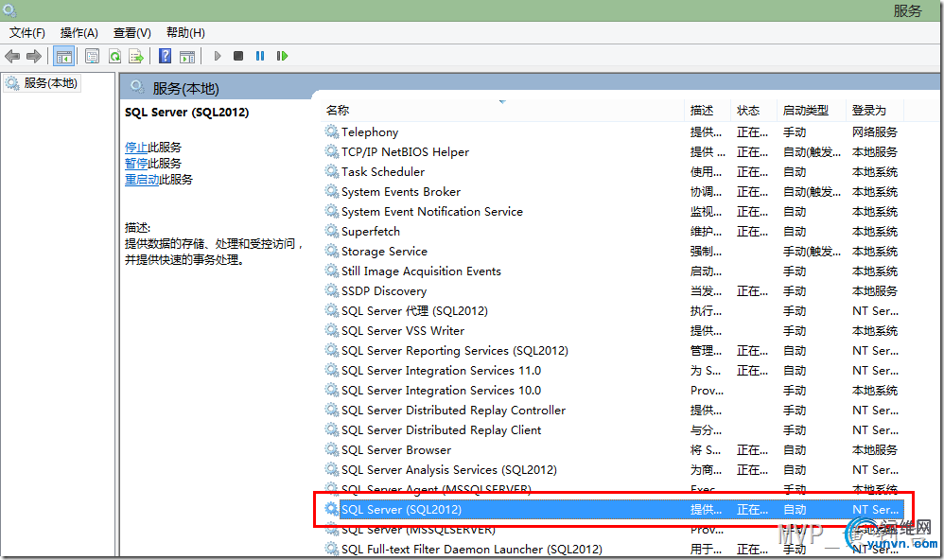Toggle the show/hide console tree icon
The width and height of the screenshot is (944, 560).
(x=63, y=56)
